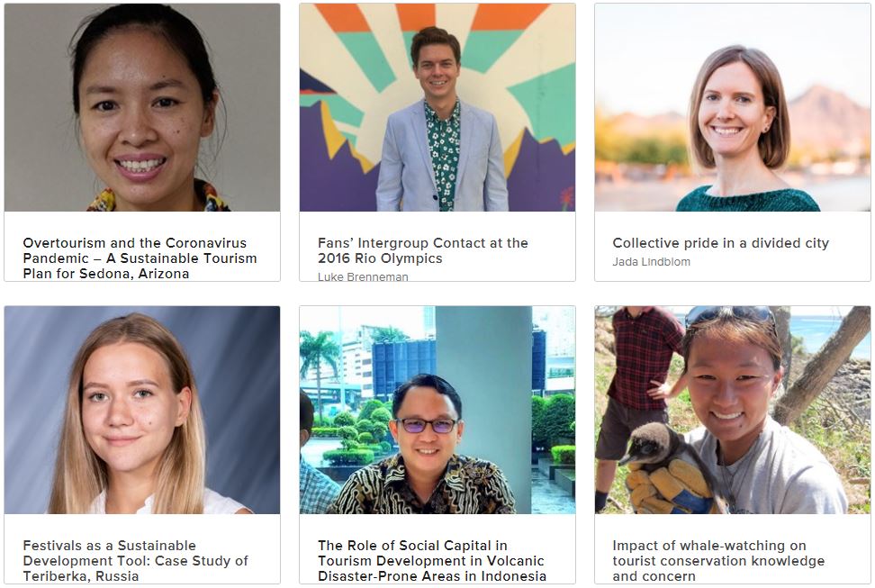Open the Sedona overtourism presenter photo
The image size is (875, 588).
pyautogui.click(x=142, y=107)
